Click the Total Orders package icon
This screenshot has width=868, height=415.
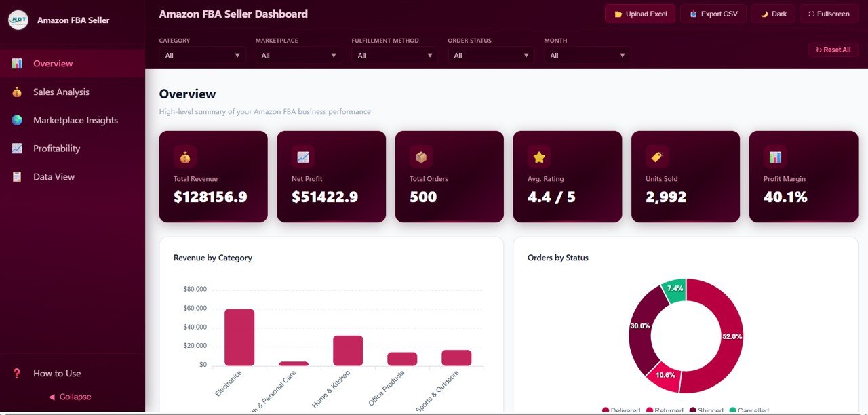coord(420,157)
